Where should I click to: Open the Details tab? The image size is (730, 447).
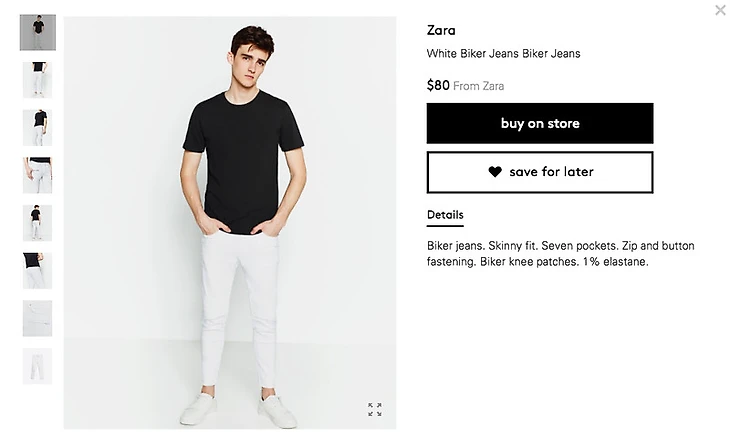pos(445,215)
